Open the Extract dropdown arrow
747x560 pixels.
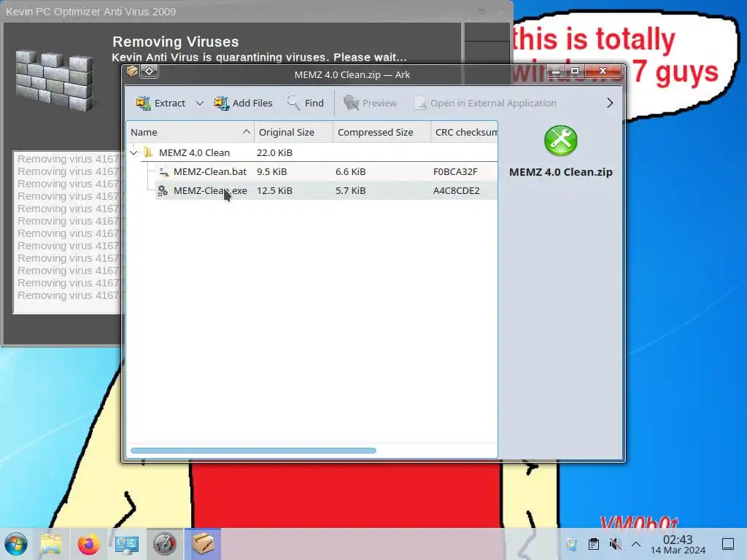200,103
